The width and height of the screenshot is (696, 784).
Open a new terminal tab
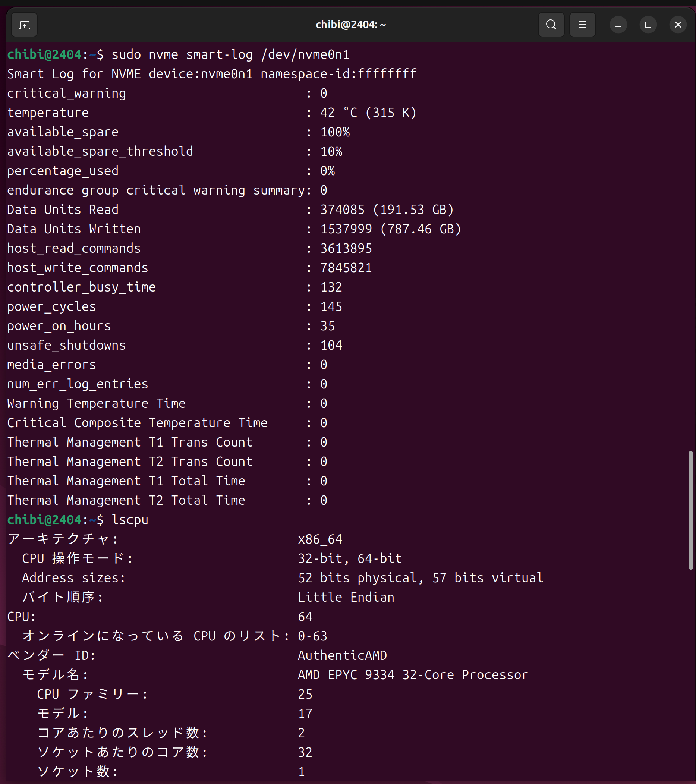tap(24, 25)
